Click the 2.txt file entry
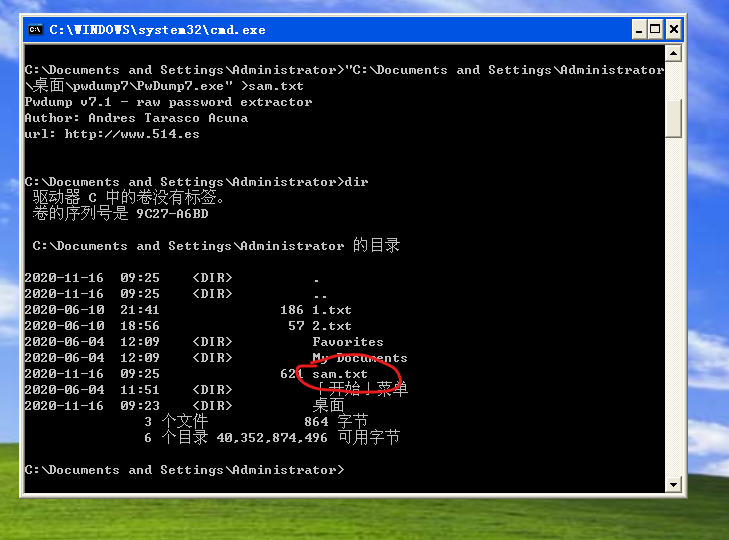 click(331, 326)
